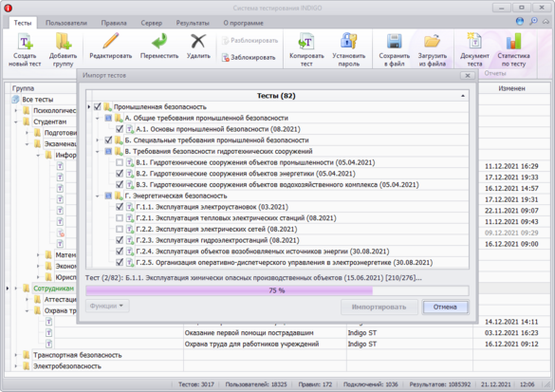Collapse the Г. Энергетическая безопасность group
Screen dimensions: 555x392
coord(98,196)
